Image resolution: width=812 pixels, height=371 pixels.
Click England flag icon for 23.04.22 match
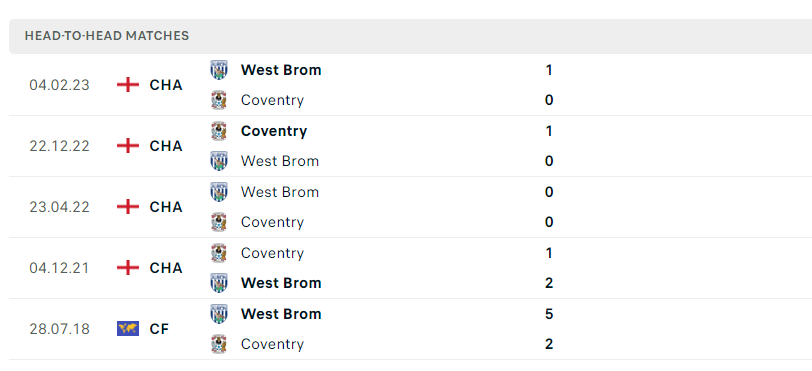pos(128,207)
